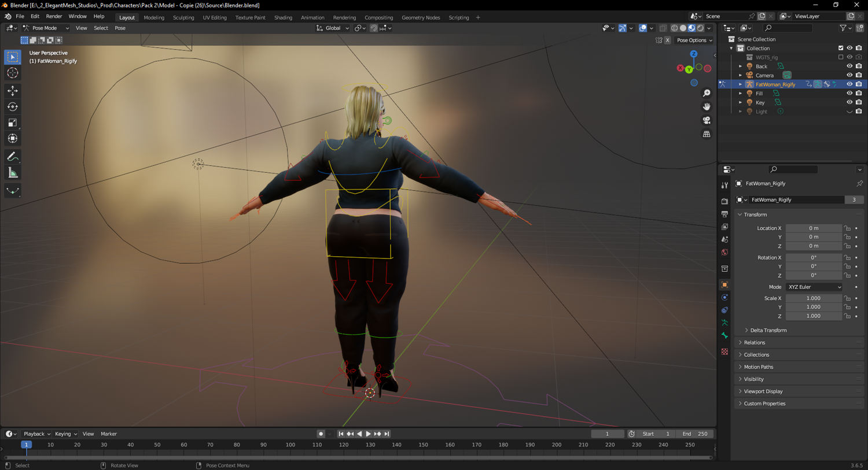Viewport: 868px width, 470px height.
Task: Switch to the Sculpting workspace tab
Action: [x=183, y=17]
